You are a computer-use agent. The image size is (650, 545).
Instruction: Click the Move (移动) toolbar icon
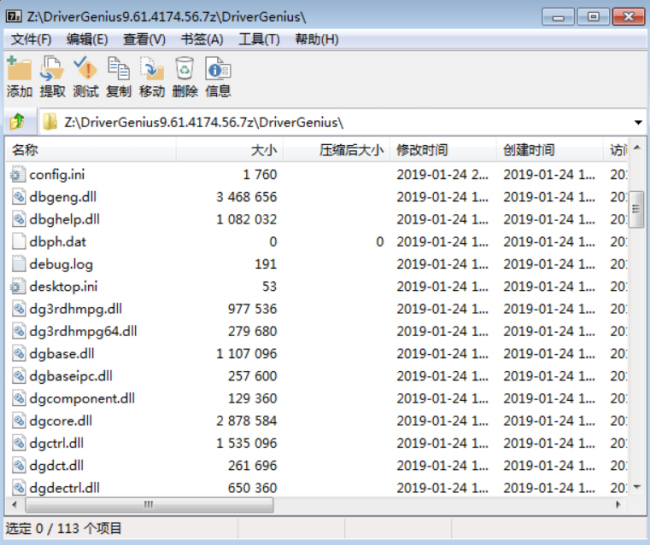tap(152, 68)
